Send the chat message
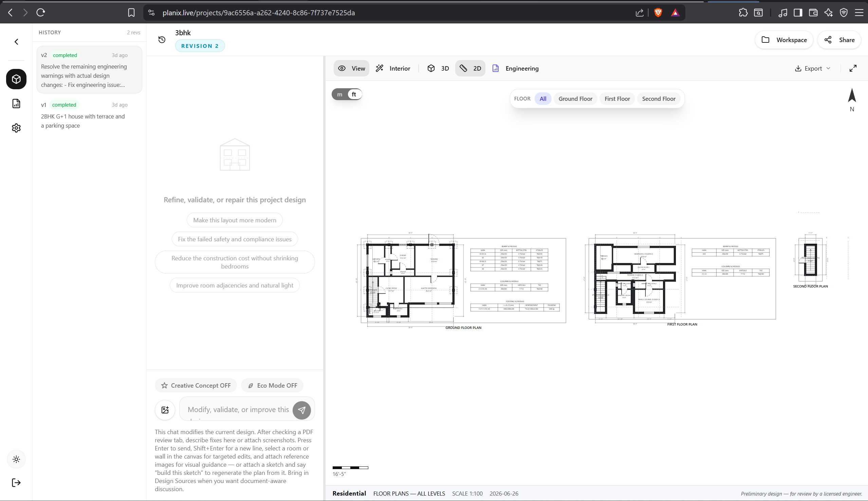 302,410
